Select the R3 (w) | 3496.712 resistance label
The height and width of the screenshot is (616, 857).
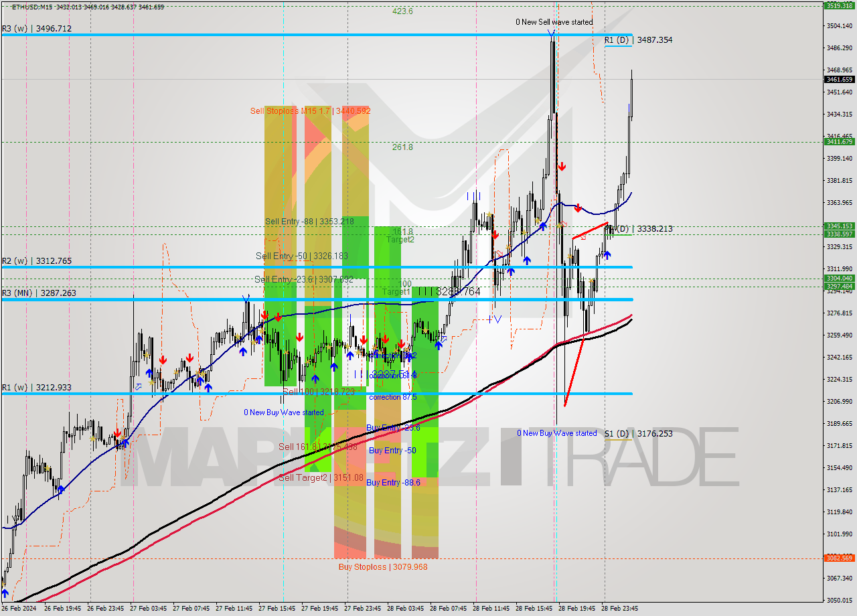point(37,29)
